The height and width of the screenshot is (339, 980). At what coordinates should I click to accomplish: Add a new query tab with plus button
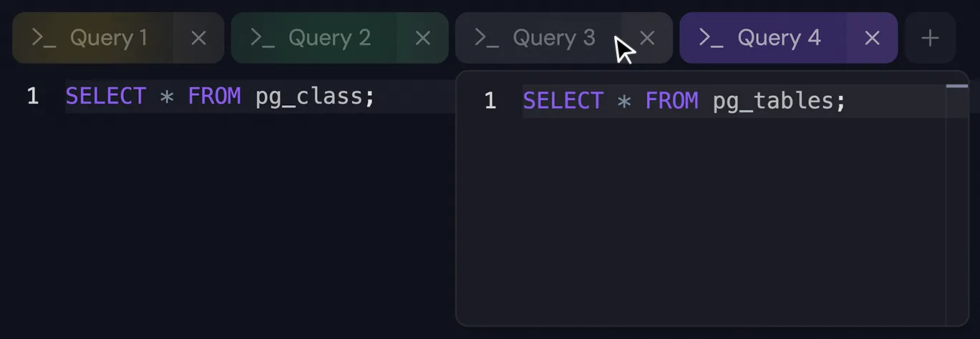[930, 39]
